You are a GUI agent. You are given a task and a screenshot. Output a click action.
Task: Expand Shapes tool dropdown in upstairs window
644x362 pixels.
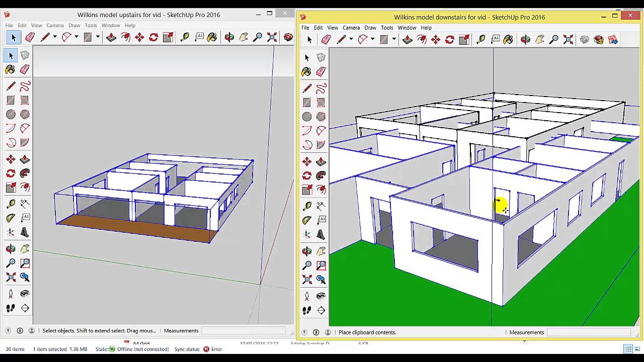pyautogui.click(x=98, y=37)
